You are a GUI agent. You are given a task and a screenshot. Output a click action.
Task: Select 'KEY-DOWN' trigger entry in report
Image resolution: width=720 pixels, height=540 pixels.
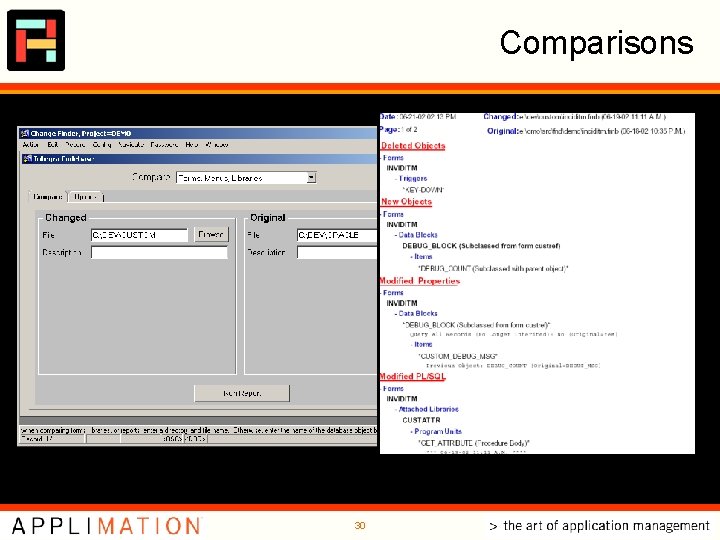click(423, 190)
